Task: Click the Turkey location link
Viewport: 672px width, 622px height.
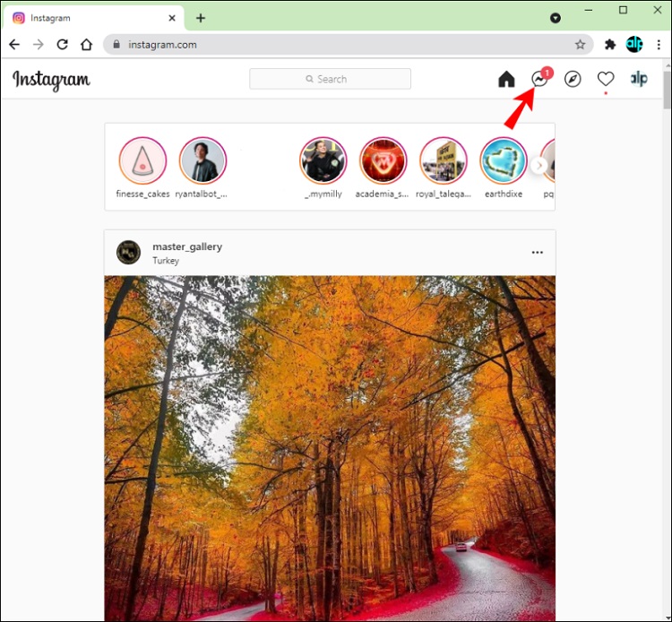Action: click(x=166, y=261)
